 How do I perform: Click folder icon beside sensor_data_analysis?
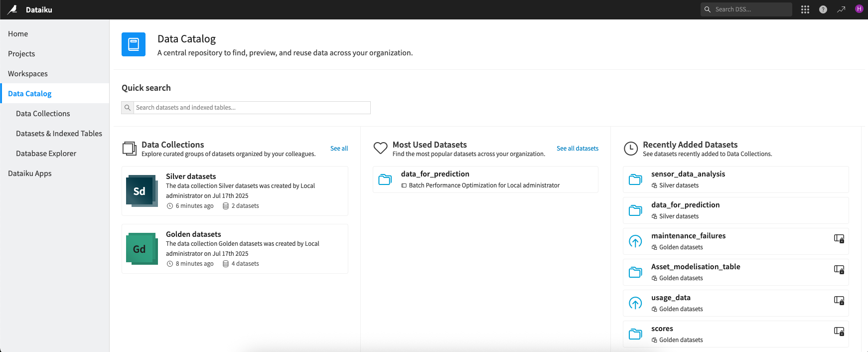(635, 179)
